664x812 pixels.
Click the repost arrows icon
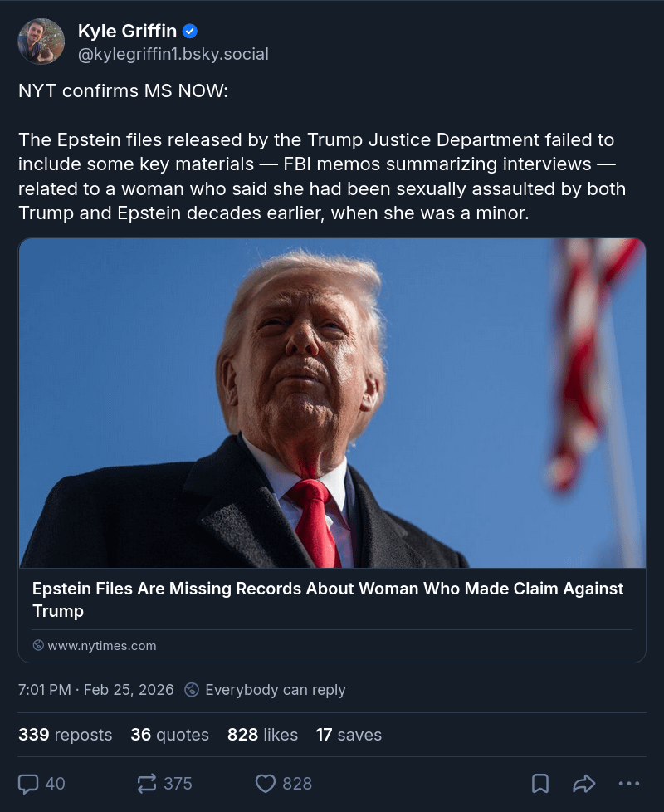[x=146, y=784]
